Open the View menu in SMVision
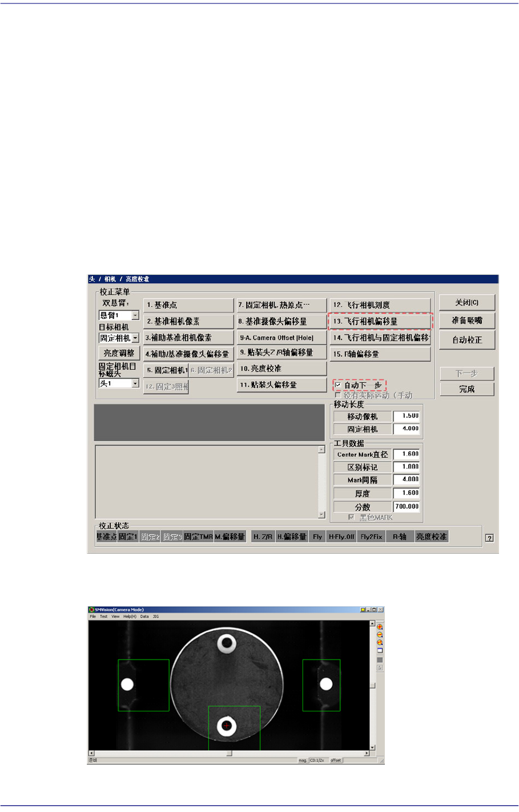The width and height of the screenshot is (519, 812). pyautogui.click(x=115, y=617)
